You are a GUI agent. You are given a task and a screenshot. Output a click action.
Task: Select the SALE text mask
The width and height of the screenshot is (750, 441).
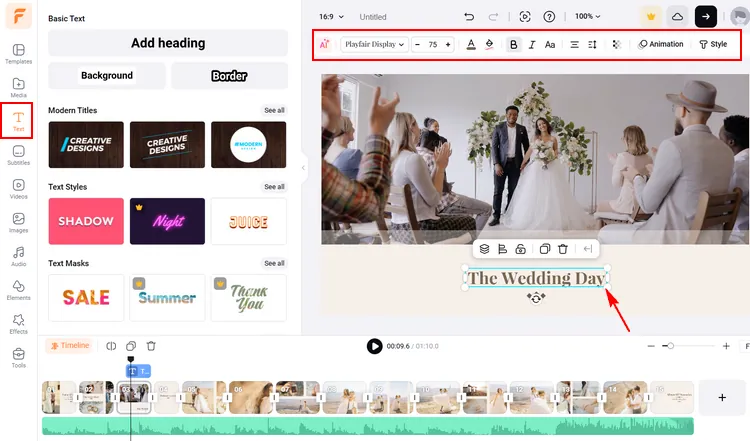pyautogui.click(x=86, y=298)
